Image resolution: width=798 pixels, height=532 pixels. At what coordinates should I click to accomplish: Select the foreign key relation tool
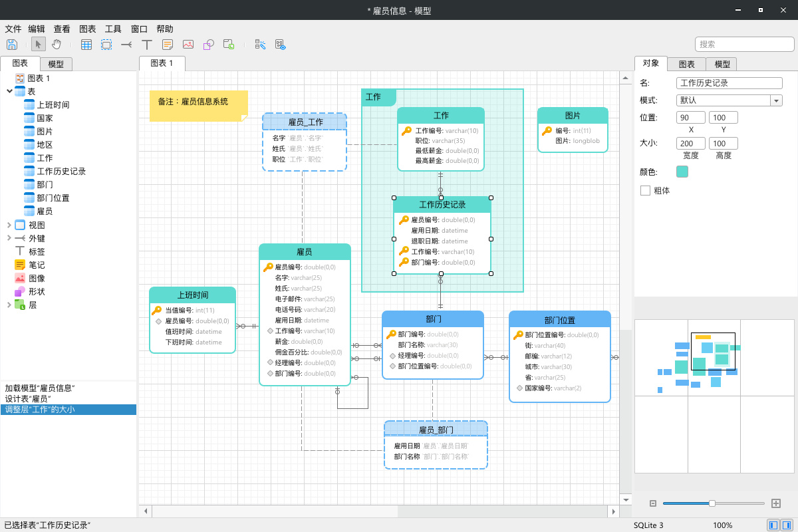(x=126, y=45)
